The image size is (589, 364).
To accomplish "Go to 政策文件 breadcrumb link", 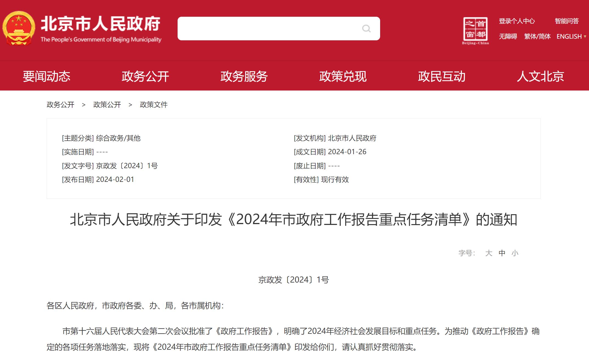I will 154,105.
